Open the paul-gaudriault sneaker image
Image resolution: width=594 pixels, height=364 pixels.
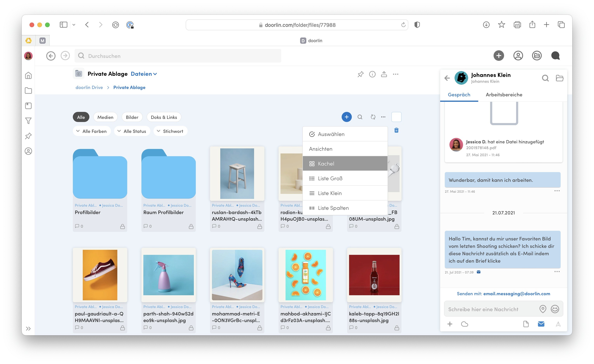pyautogui.click(x=100, y=275)
